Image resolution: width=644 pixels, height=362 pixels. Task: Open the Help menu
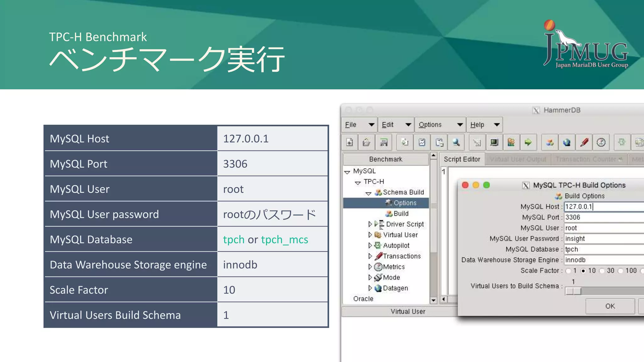click(485, 125)
